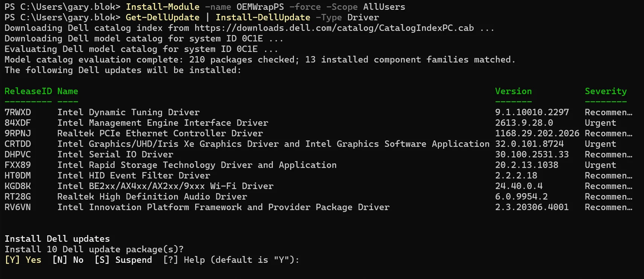The image size is (644, 279).
Task: Click Intel Rapid Storage Technology Driver entry
Action: tap(197, 165)
